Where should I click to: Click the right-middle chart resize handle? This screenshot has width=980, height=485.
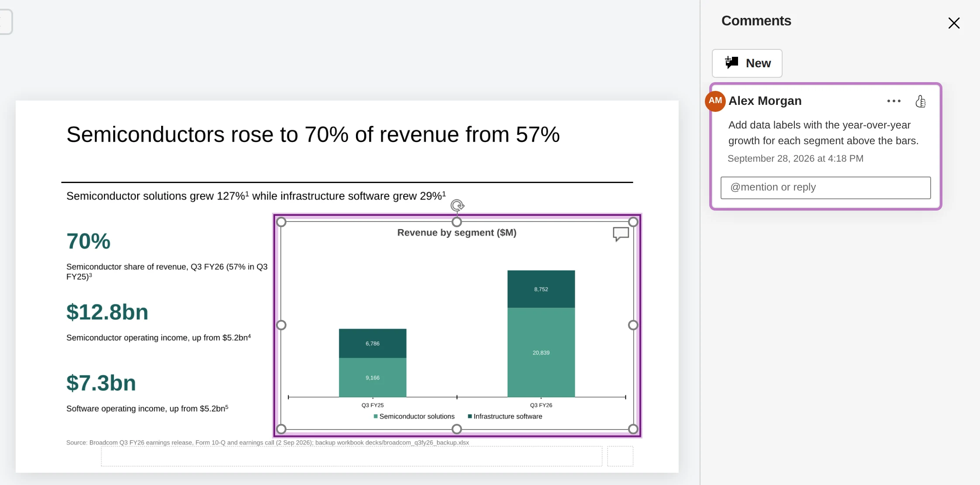pos(633,325)
